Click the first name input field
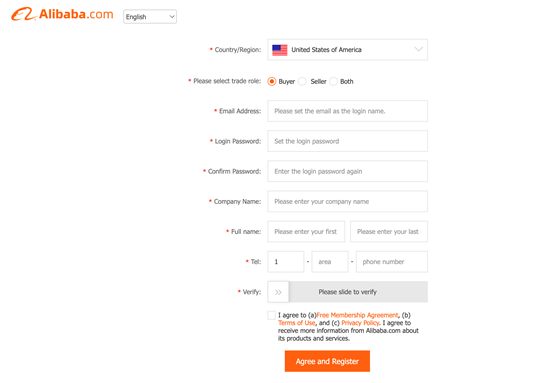The width and height of the screenshot is (540, 383). tap(306, 231)
